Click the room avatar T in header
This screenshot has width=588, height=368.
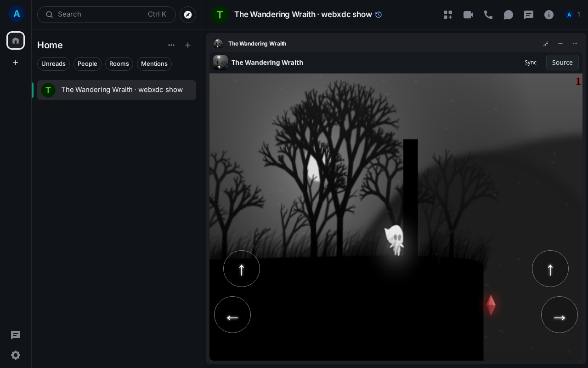pyautogui.click(x=220, y=15)
